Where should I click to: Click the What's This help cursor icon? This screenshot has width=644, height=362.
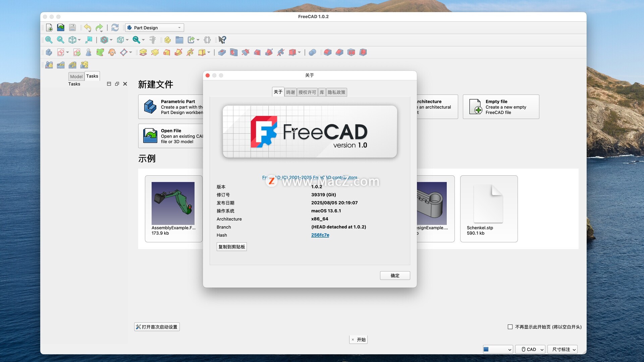(222, 40)
